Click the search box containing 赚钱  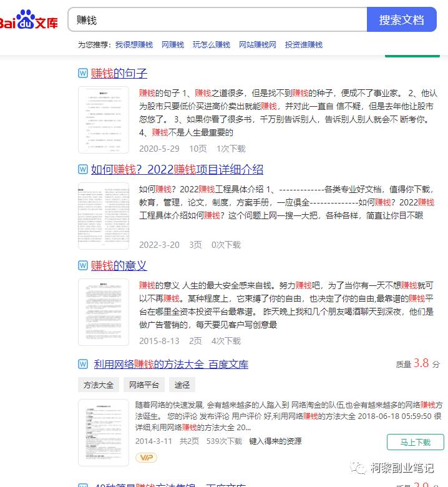[217, 20]
